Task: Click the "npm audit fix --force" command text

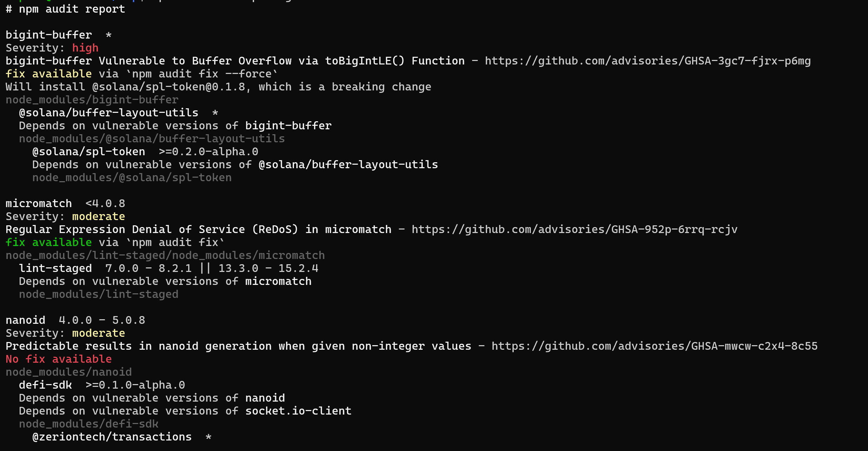Action: tap(201, 74)
